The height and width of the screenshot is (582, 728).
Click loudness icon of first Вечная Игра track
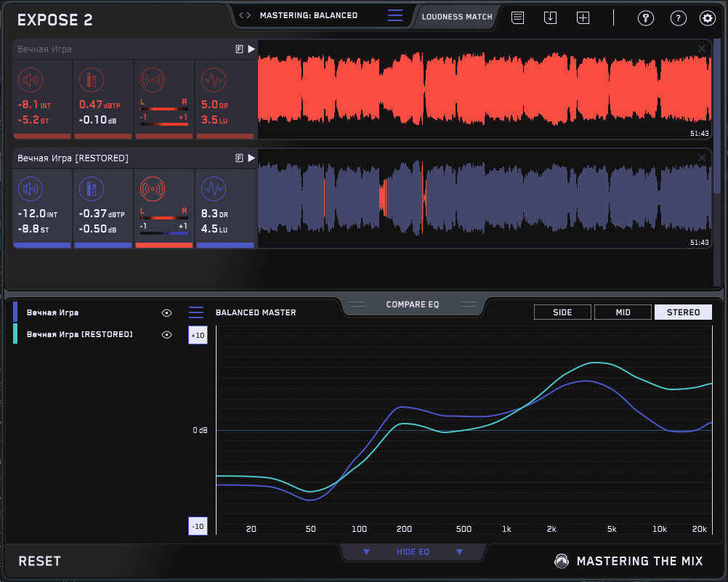click(x=31, y=80)
